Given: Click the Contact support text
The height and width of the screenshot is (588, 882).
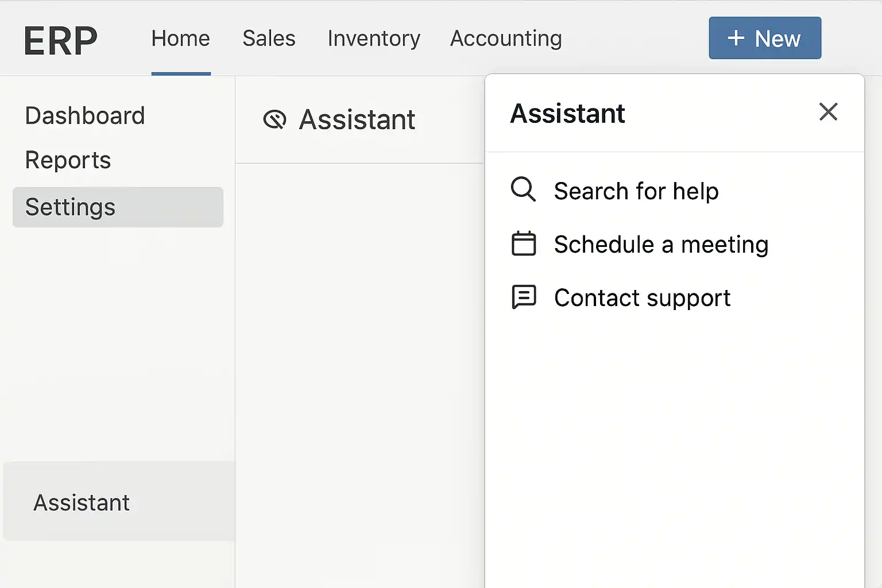Looking at the screenshot, I should tap(642, 297).
